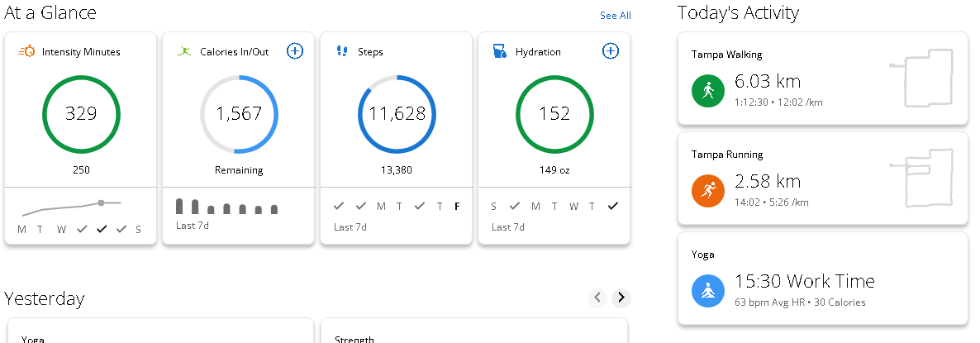Click the 14:02 • 5:26 /km running stats
Viewport: 980px width, 343px height.
(772, 202)
